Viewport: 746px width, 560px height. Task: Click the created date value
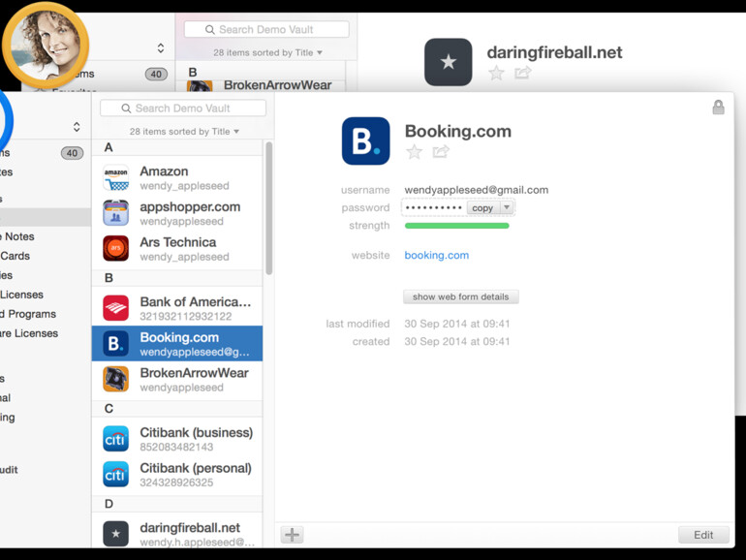pyautogui.click(x=456, y=342)
